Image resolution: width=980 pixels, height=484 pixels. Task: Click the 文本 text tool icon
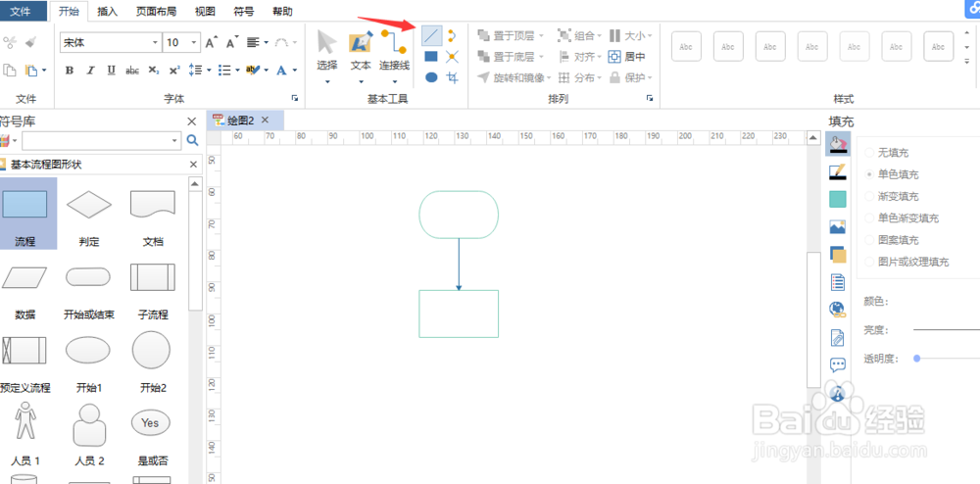click(x=361, y=42)
